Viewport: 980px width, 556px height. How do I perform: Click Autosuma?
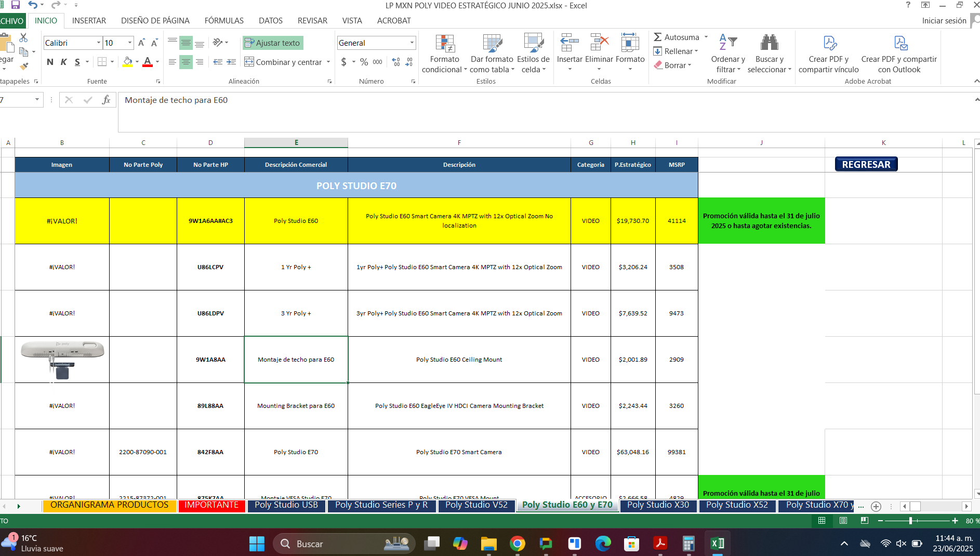[x=676, y=37]
